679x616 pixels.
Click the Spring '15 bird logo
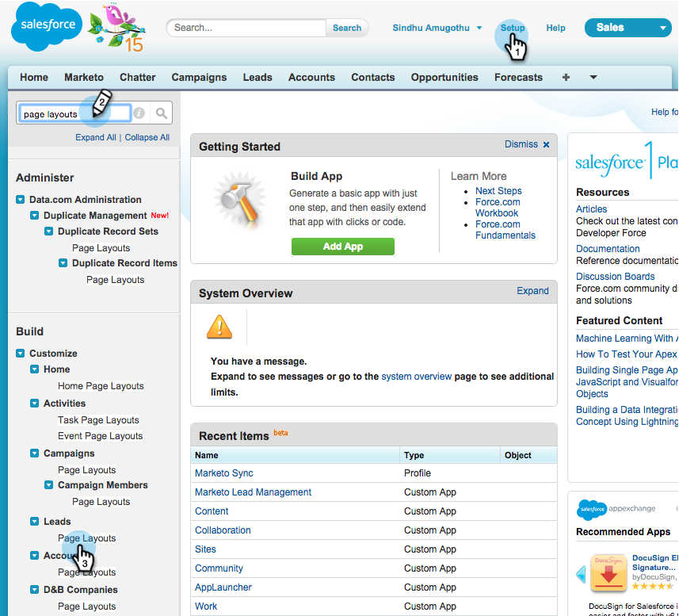(x=117, y=27)
